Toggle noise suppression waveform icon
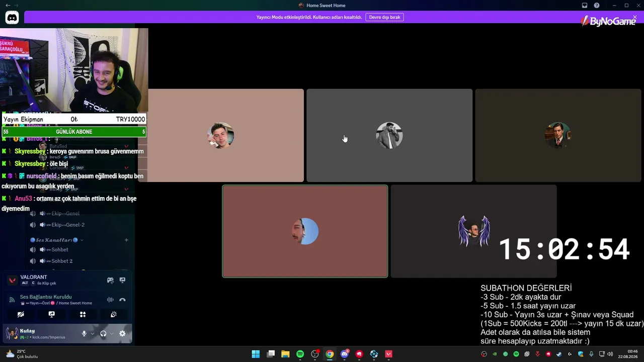This screenshot has width=644, height=362. pyautogui.click(x=110, y=300)
